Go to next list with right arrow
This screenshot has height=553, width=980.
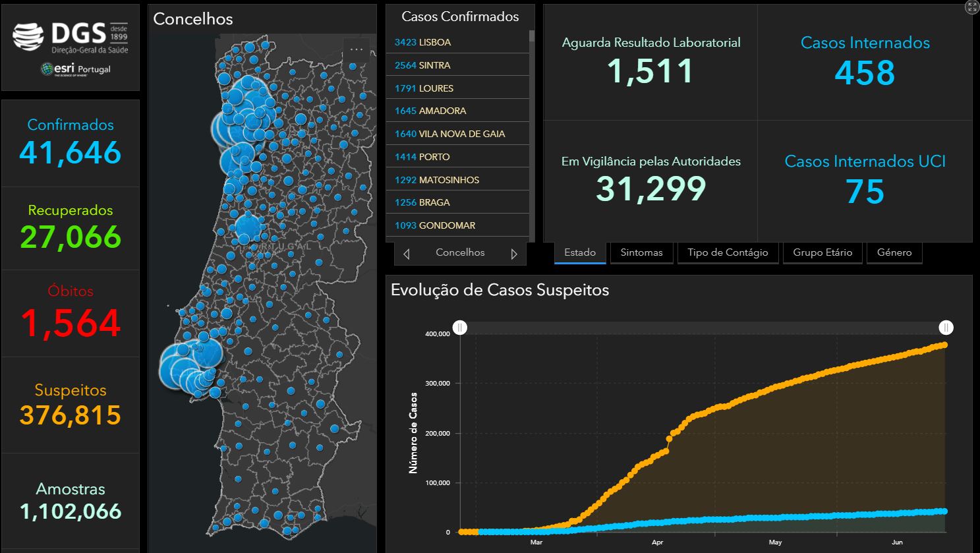(514, 254)
